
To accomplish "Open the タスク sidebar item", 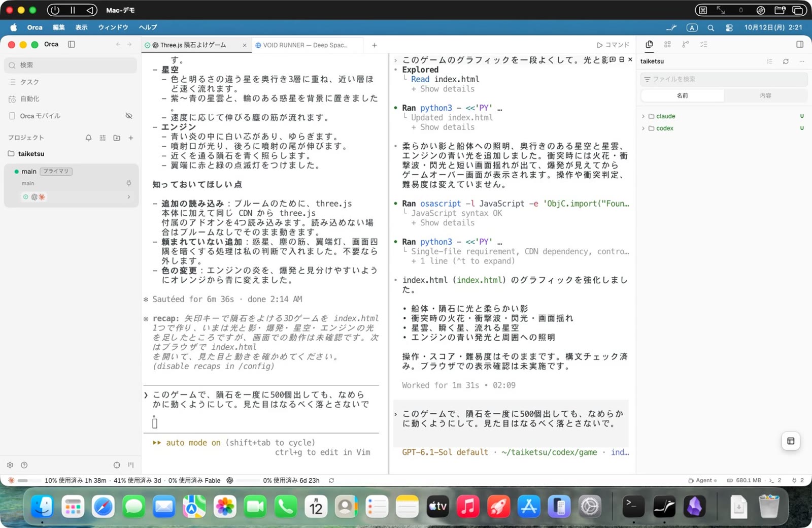I will tap(71, 82).
